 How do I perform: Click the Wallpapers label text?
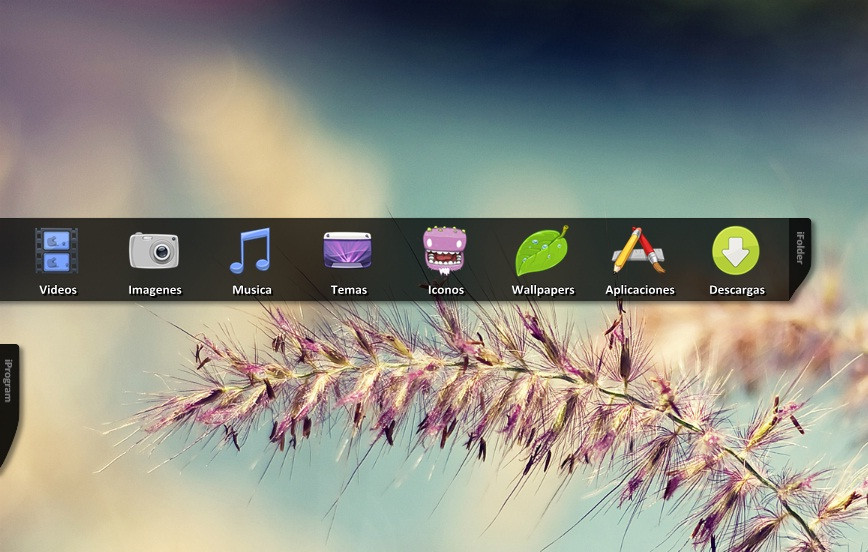tap(543, 290)
